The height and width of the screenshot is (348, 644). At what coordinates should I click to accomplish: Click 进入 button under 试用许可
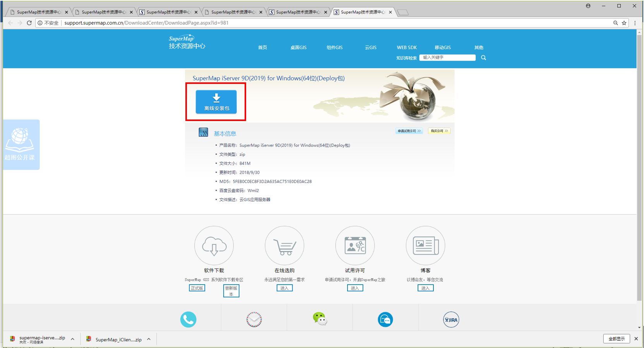[x=355, y=288]
